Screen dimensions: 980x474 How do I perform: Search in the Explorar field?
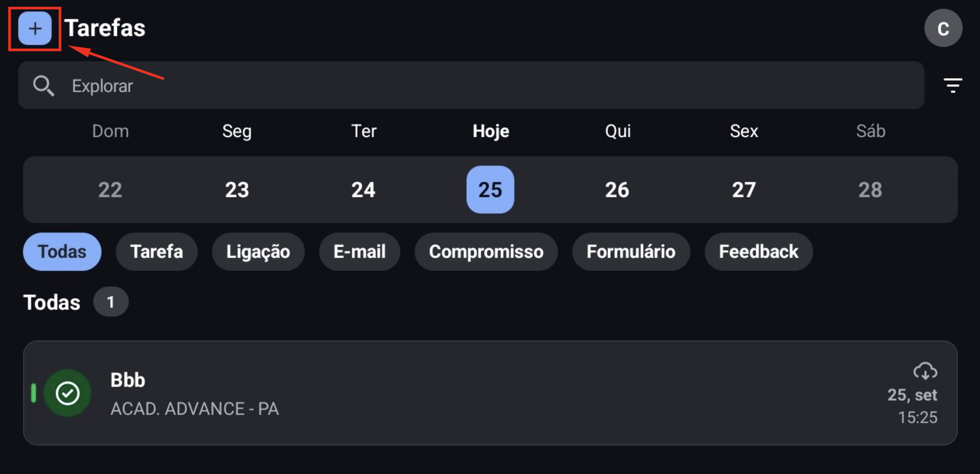click(471, 85)
